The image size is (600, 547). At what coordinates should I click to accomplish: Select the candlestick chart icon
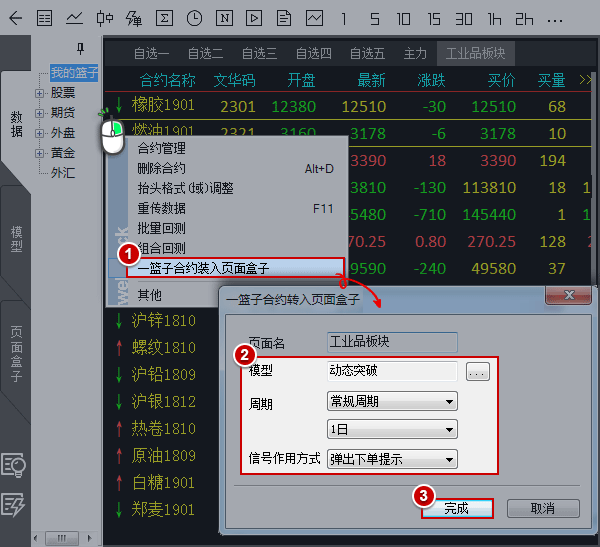click(105, 18)
